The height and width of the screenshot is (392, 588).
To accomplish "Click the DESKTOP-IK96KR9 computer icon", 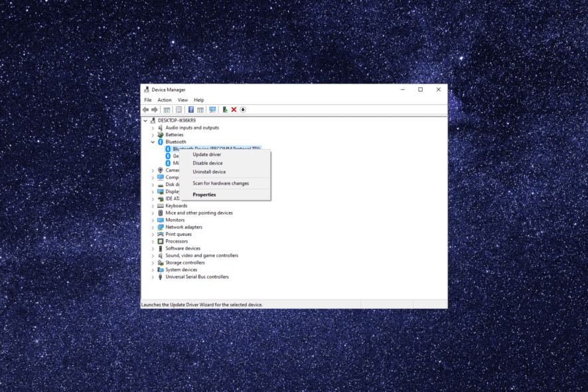I will (153, 120).
